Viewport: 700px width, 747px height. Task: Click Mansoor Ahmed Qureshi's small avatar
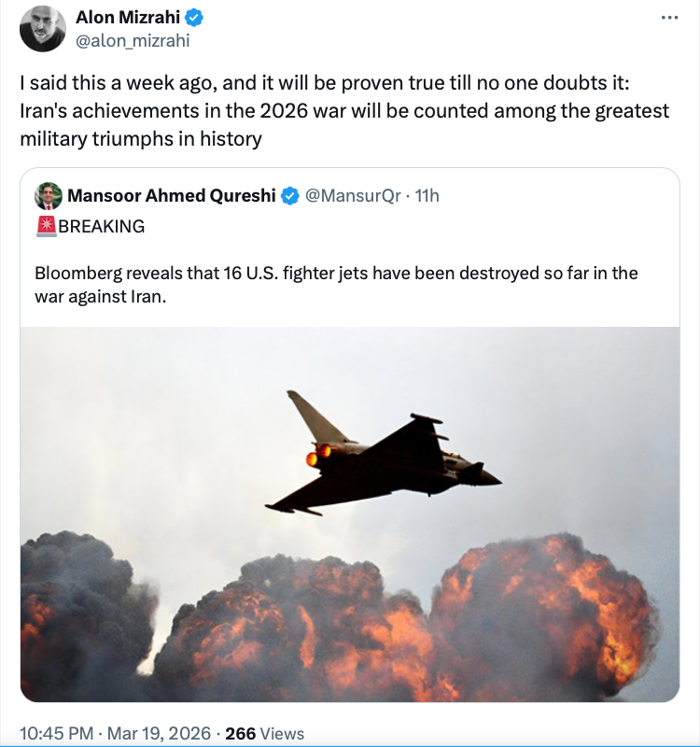(x=48, y=196)
